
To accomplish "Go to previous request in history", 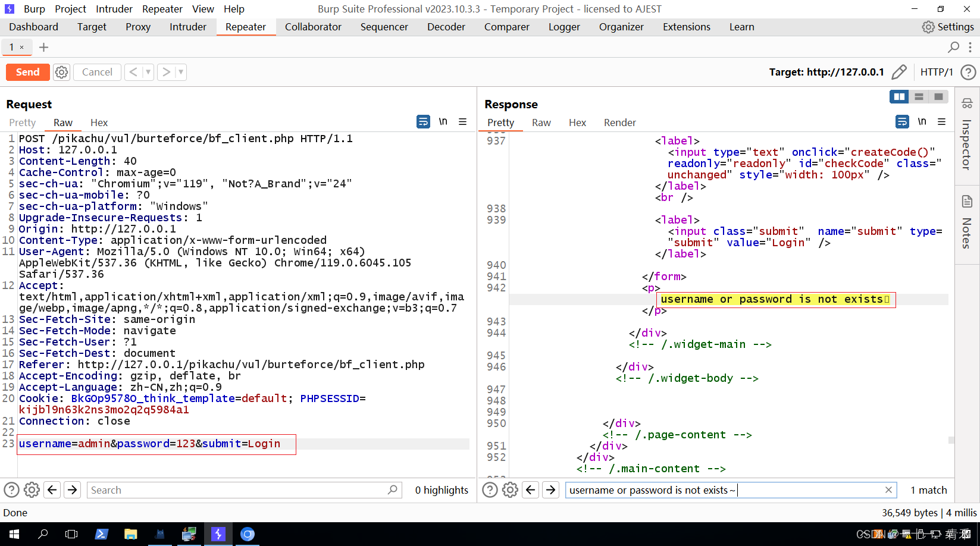I will tap(133, 72).
